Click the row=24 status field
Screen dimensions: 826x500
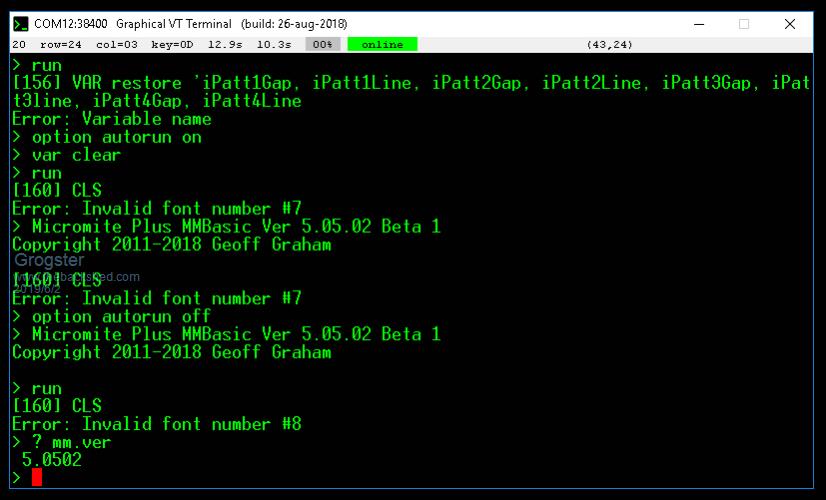(61, 45)
